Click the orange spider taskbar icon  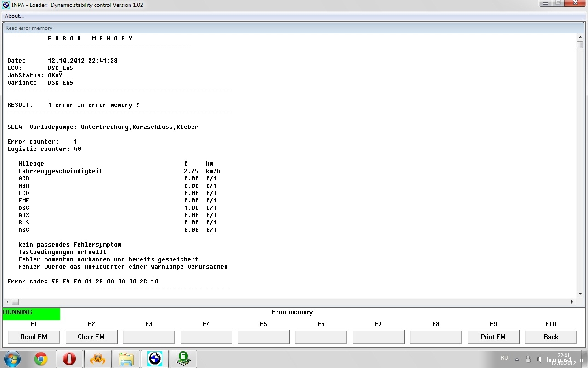(98, 359)
